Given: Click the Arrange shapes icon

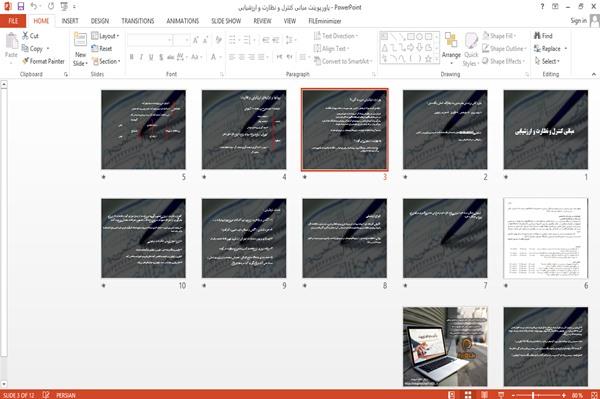Looking at the screenshot, I should [451, 41].
